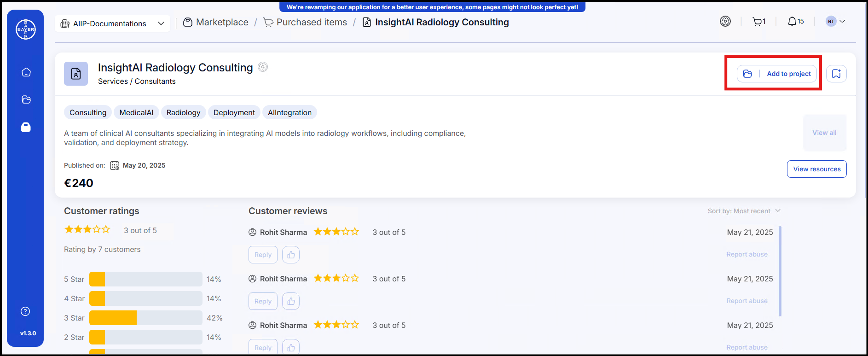
Task: Click the folder icon in Add to project
Action: point(747,74)
